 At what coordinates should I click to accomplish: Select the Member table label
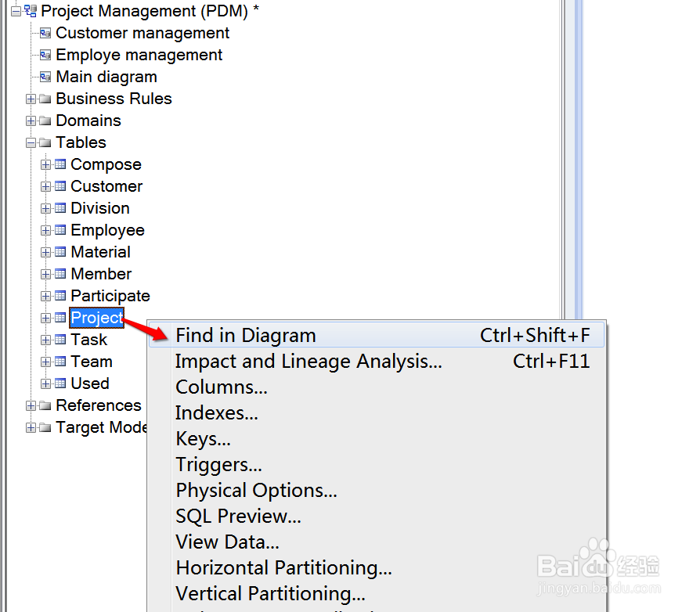tap(101, 274)
